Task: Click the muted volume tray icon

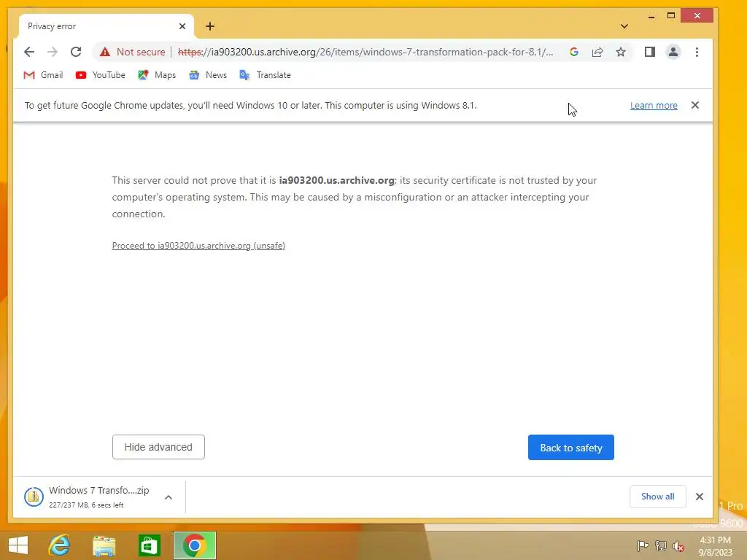Action: [x=678, y=546]
